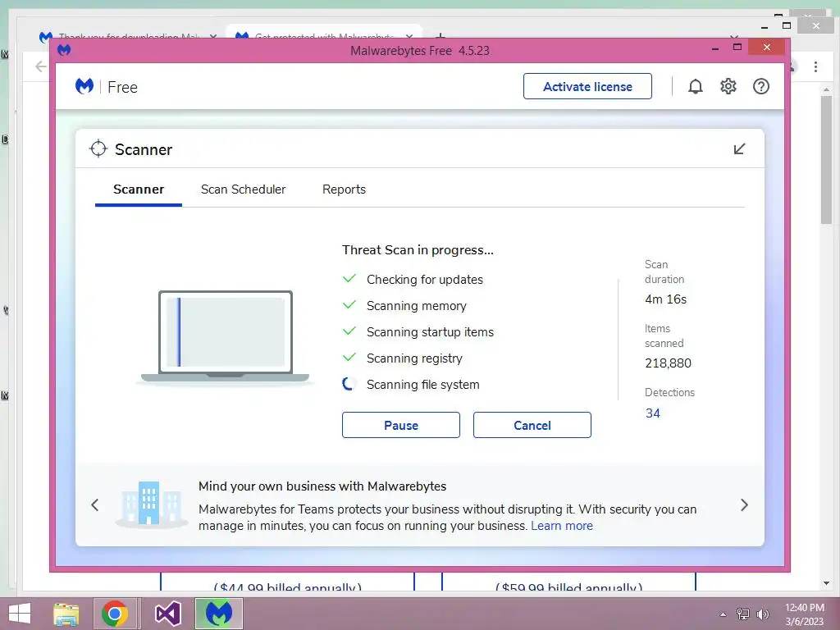The height and width of the screenshot is (630, 840).
Task: Close the 'Get protected with Malwarebytes' Chrome tab
Action: point(409,36)
